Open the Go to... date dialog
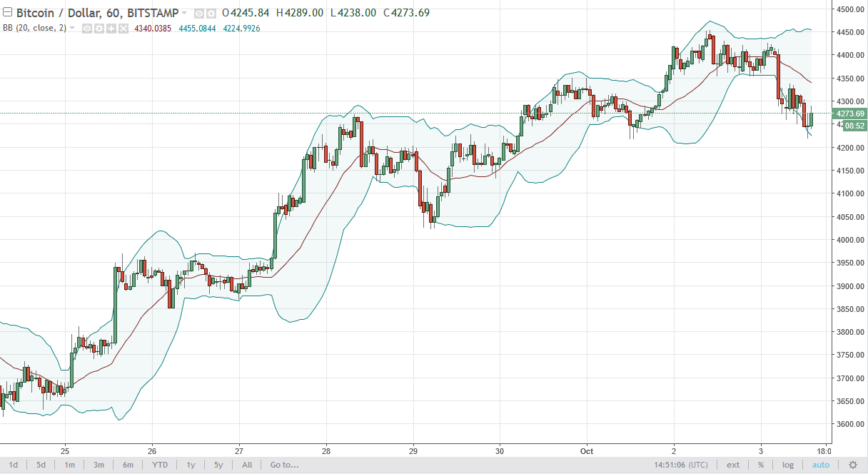Screen dimensions: 868x474 (x=284, y=465)
